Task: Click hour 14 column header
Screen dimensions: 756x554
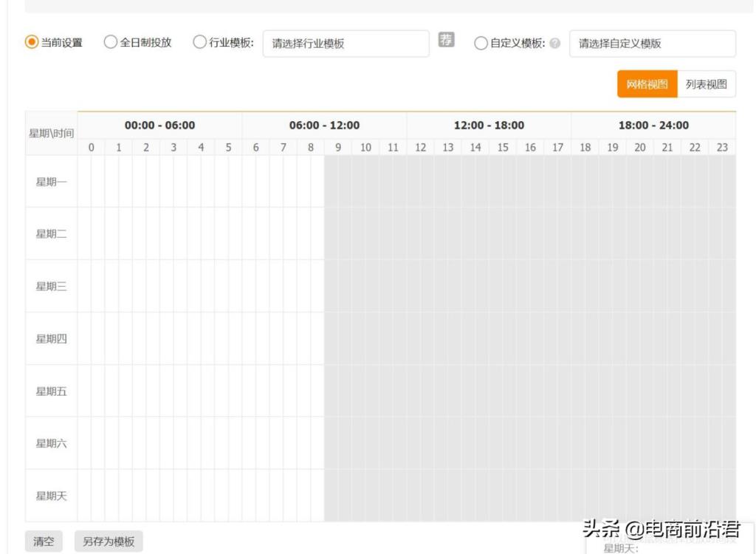Action: (475, 147)
